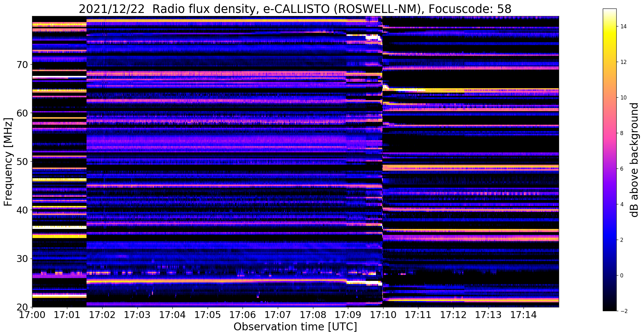Click the colorbar tick label 12
The width and height of the screenshot is (644, 336).
click(623, 62)
